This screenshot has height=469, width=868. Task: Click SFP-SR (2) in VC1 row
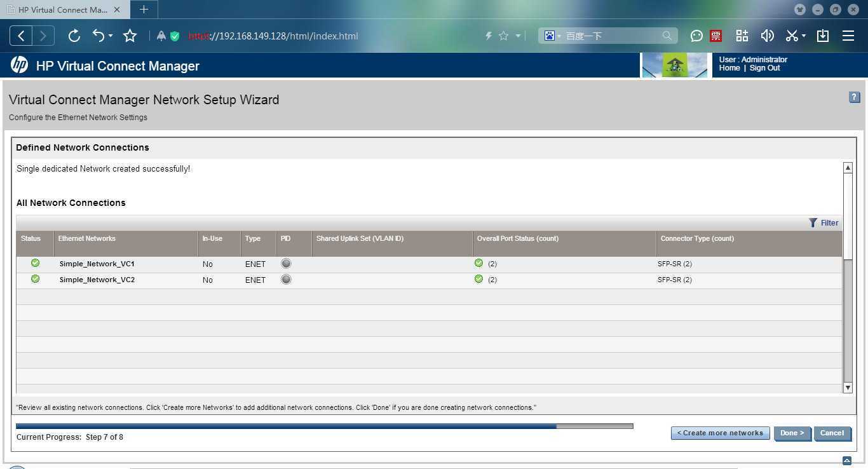pyautogui.click(x=675, y=264)
